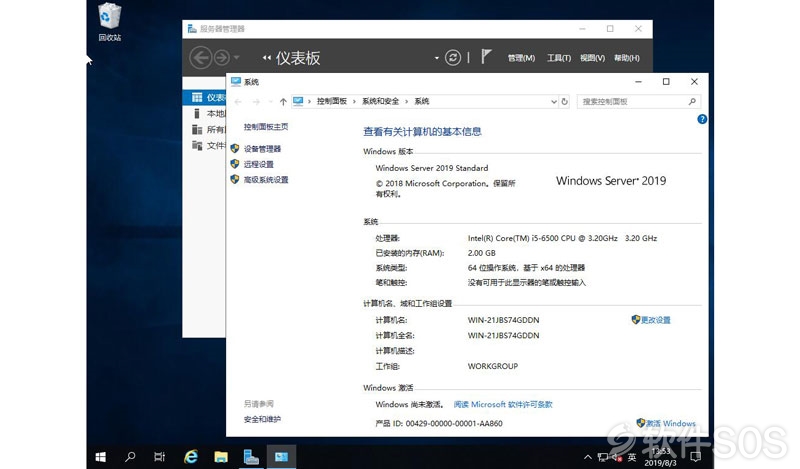Click the forward arrow in System window
This screenshot has width=800, height=469.
point(256,102)
